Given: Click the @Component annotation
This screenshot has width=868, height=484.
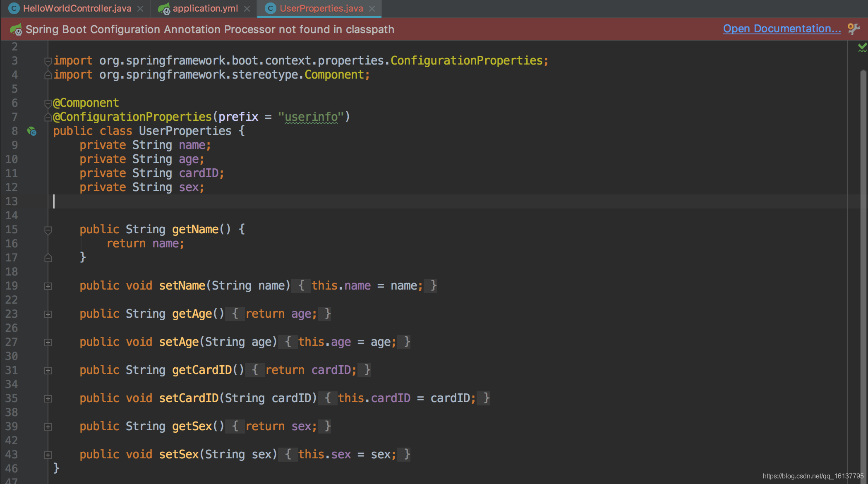Looking at the screenshot, I should point(86,103).
